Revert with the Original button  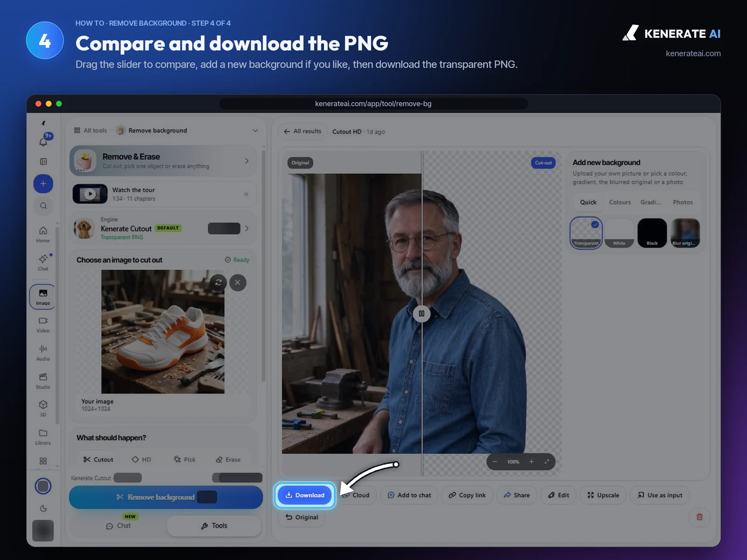(x=302, y=517)
